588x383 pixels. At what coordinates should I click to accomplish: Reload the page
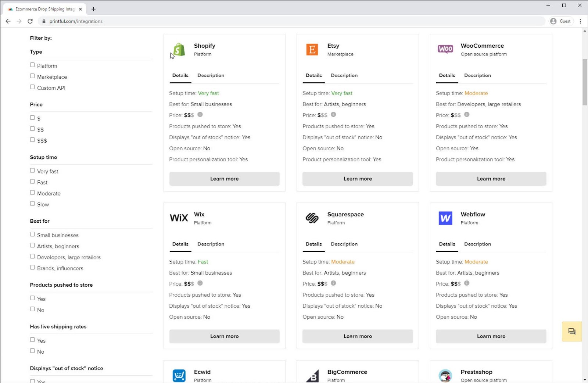pyautogui.click(x=30, y=21)
